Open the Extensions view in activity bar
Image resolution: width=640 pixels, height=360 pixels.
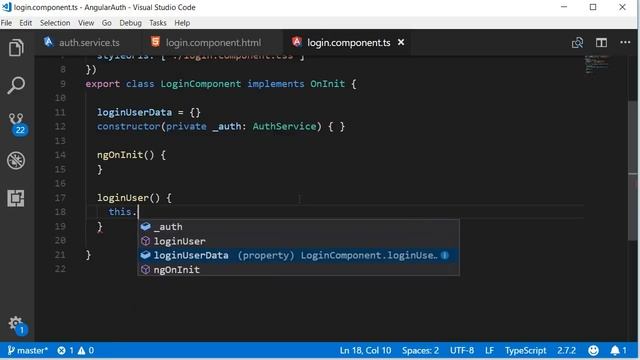click(16, 198)
